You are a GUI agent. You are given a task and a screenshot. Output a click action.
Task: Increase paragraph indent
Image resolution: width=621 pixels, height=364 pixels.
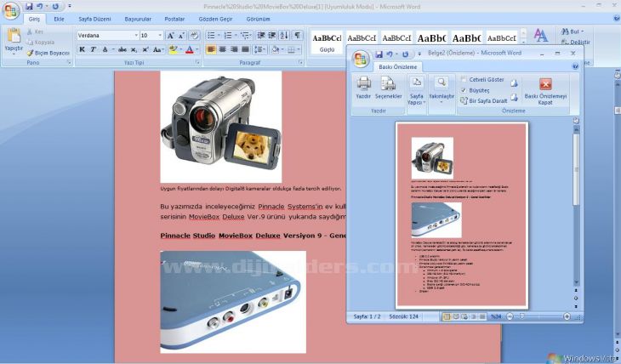[272, 36]
